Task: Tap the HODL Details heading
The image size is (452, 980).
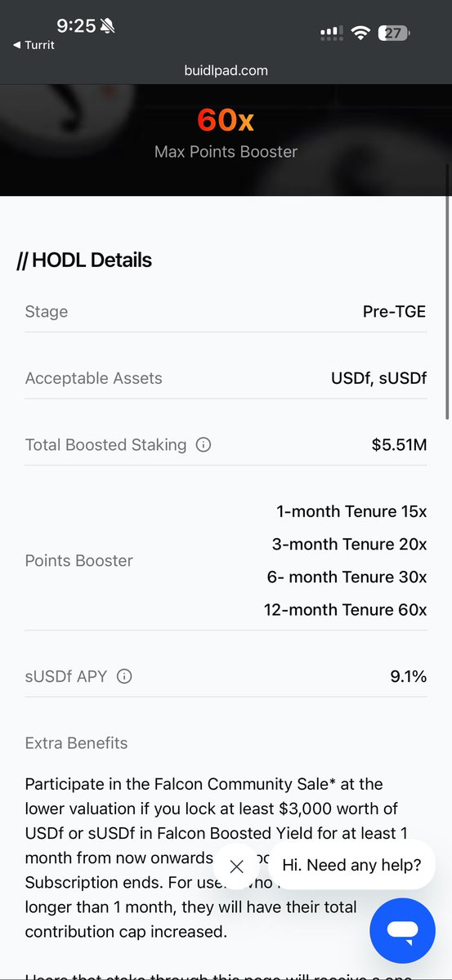Action: click(84, 261)
